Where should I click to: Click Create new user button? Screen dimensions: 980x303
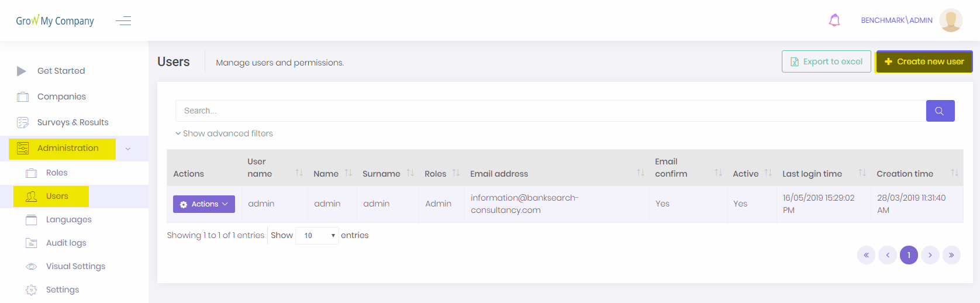coord(924,61)
